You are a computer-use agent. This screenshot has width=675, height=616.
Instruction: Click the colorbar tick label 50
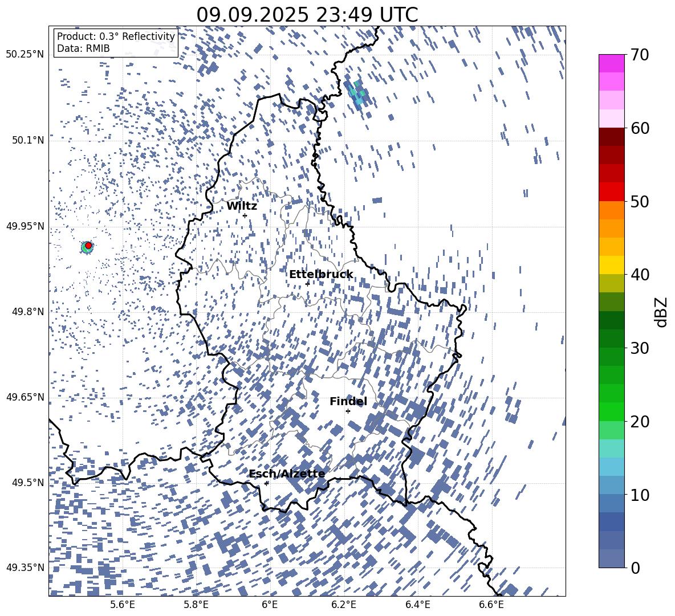click(640, 202)
